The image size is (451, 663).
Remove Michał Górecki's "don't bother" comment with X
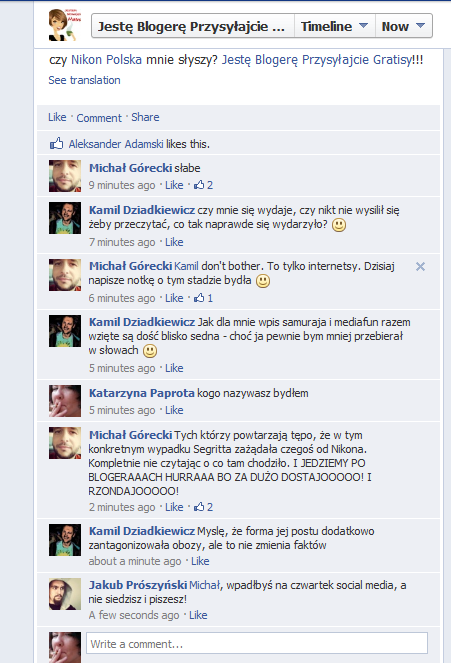[x=420, y=266]
